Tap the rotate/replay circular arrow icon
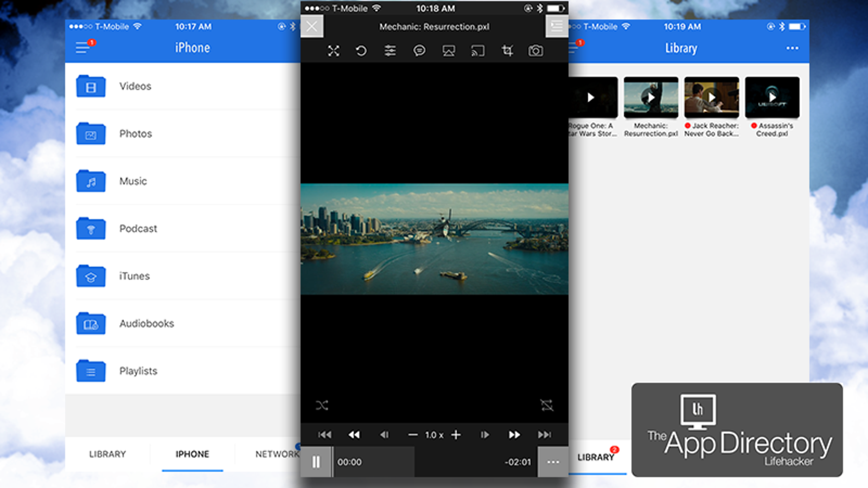The height and width of the screenshot is (488, 868). click(x=361, y=51)
